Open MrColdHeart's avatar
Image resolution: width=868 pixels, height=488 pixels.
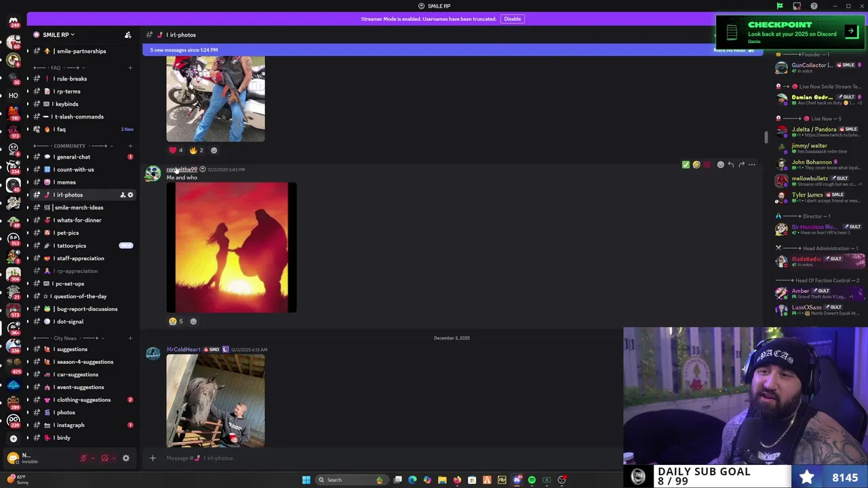pyautogui.click(x=153, y=354)
